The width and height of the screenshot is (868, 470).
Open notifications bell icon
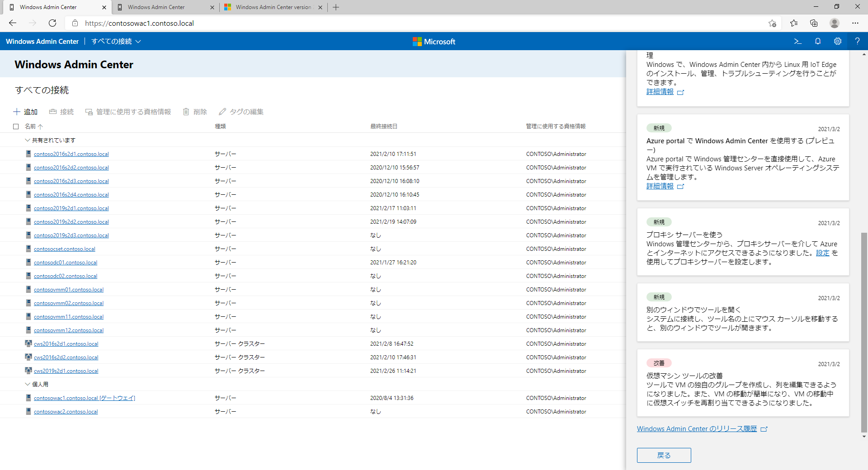pyautogui.click(x=818, y=41)
